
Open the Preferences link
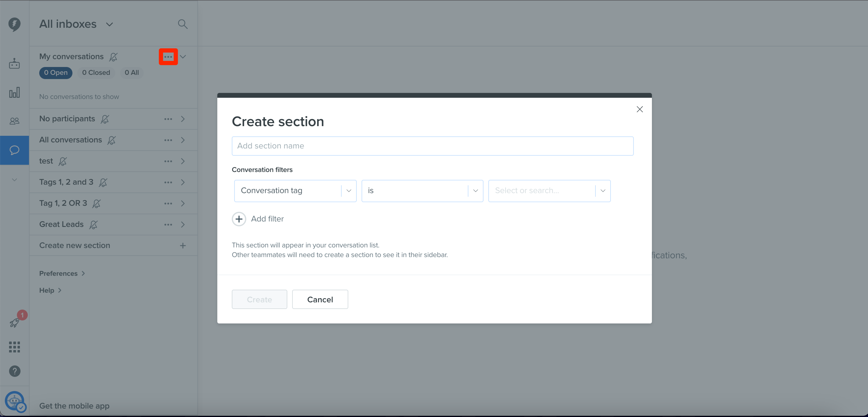(62, 273)
